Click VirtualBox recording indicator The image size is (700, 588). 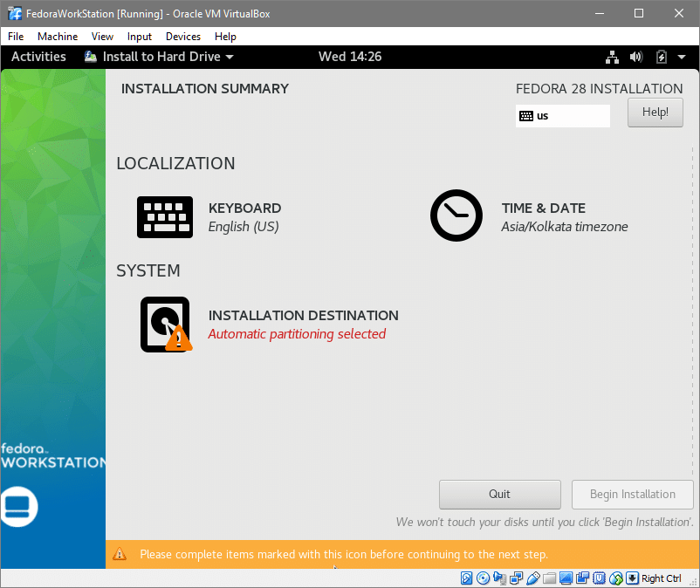[582, 578]
